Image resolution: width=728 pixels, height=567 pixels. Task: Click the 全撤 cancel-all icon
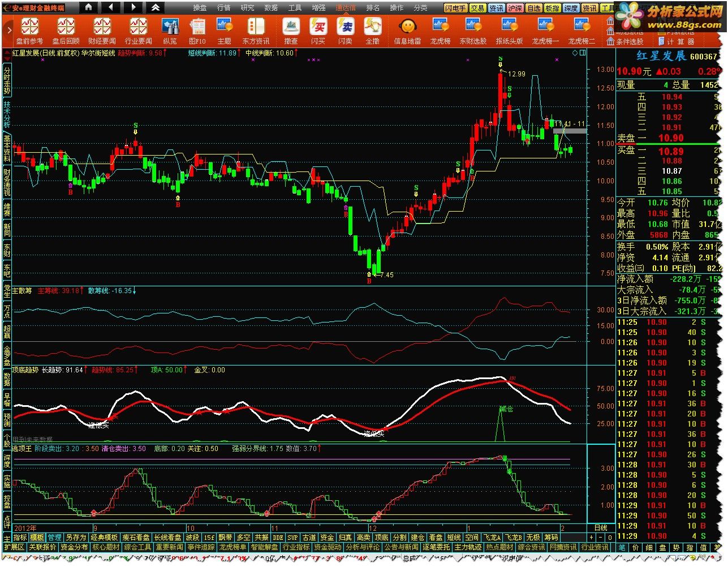(372, 31)
